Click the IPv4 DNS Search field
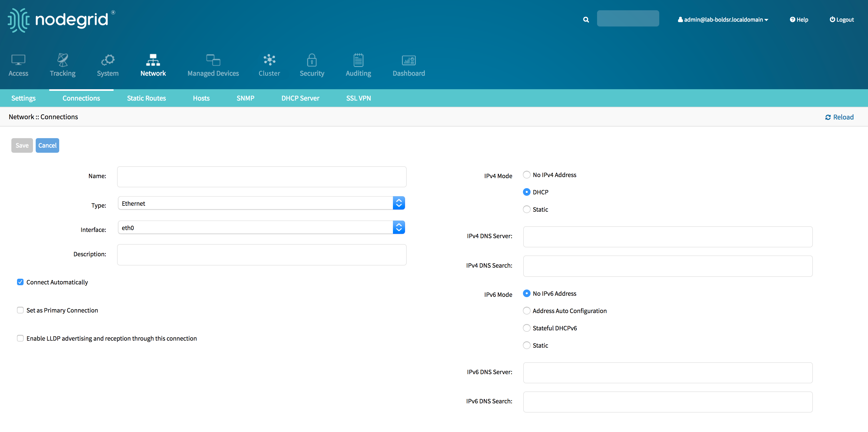The height and width of the screenshot is (432, 868). (668, 266)
